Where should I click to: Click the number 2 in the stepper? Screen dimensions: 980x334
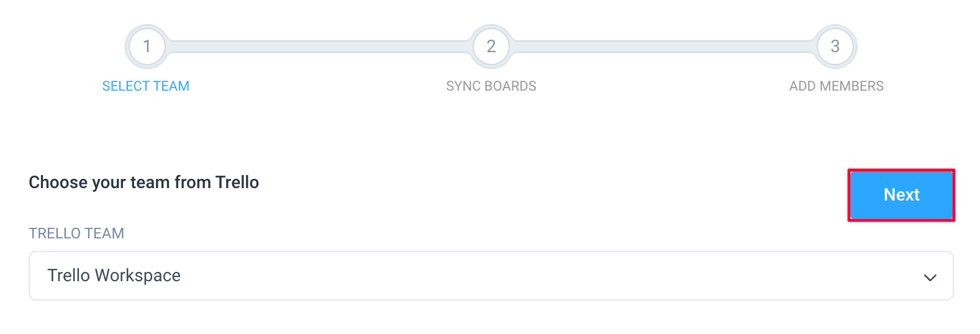click(491, 47)
